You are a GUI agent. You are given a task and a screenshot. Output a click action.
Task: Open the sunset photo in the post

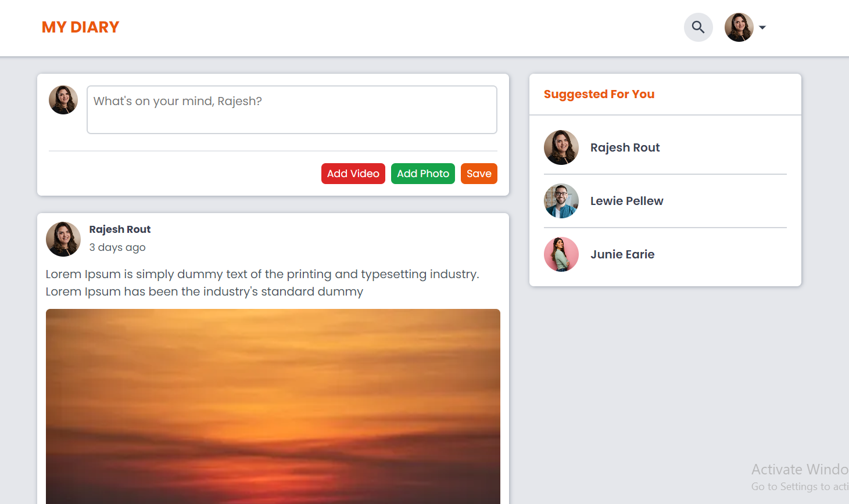point(273,406)
